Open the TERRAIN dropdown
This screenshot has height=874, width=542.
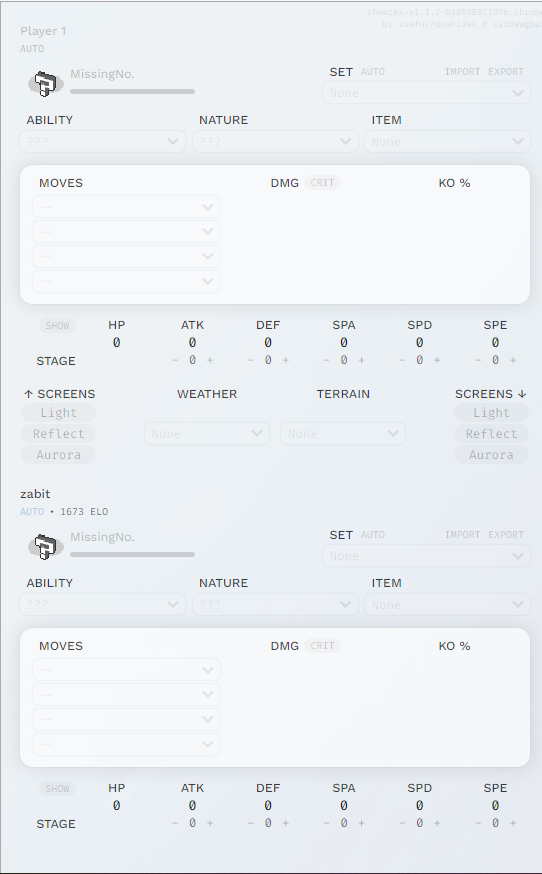[x=343, y=434]
